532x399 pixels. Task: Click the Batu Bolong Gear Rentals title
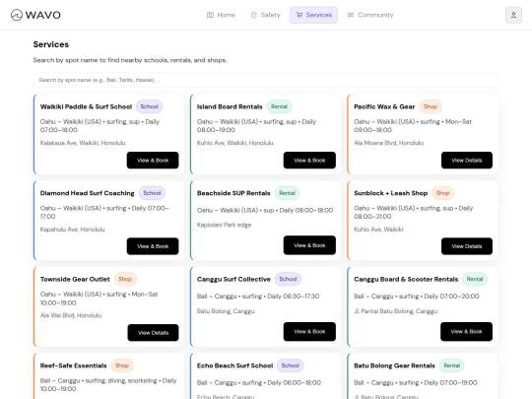pos(394,366)
